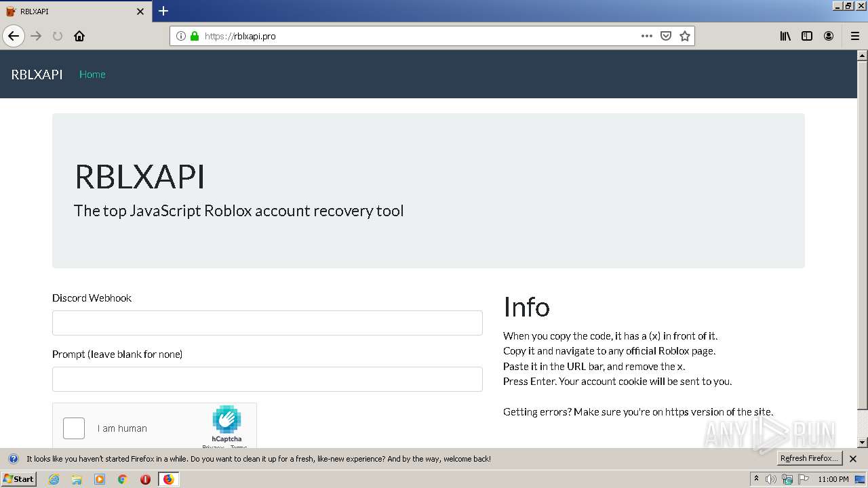Open the volume speaker tray icon
The width and height of the screenshot is (868, 488).
[771, 479]
